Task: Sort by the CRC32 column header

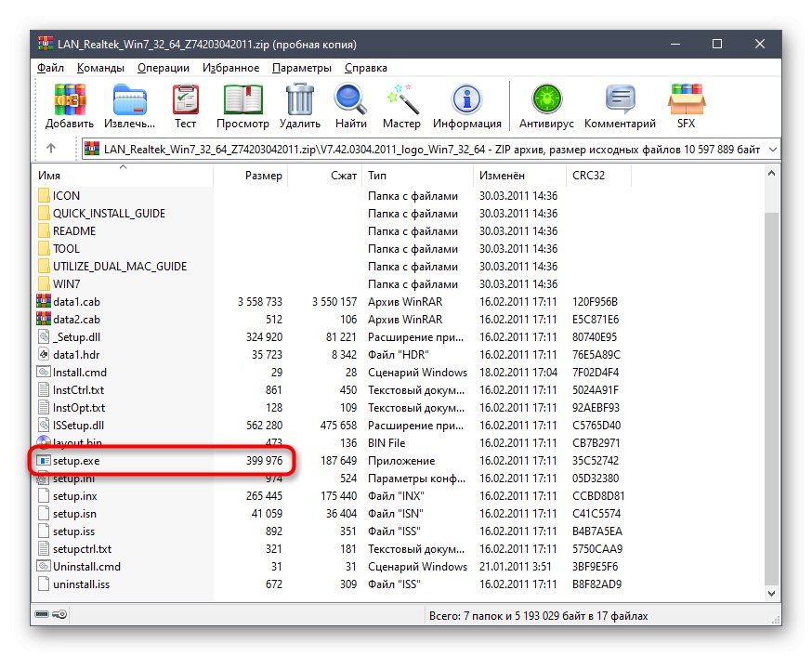Action: (x=598, y=175)
